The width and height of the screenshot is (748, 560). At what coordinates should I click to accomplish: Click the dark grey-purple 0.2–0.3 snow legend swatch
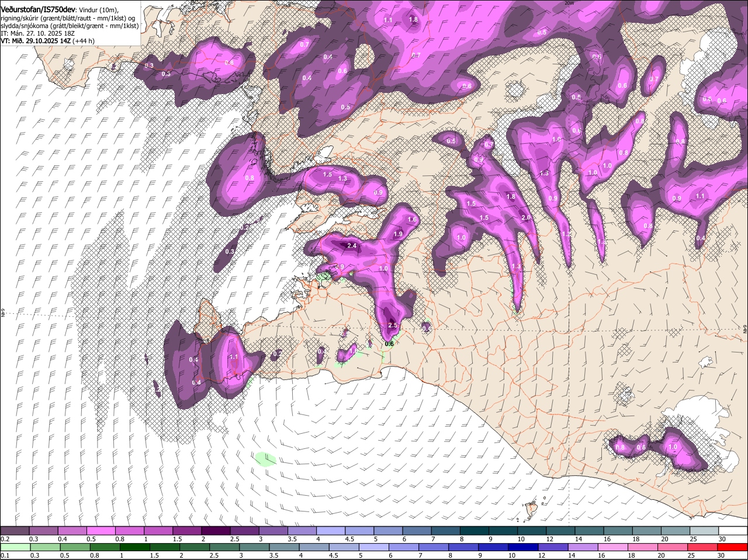tap(15, 531)
